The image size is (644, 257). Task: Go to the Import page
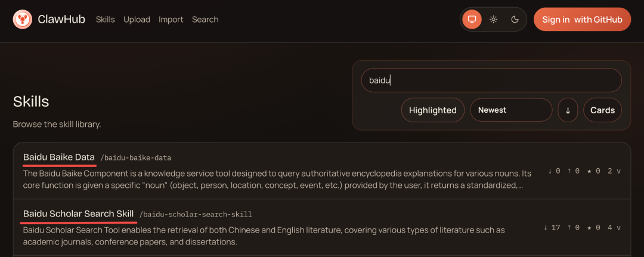tap(171, 20)
